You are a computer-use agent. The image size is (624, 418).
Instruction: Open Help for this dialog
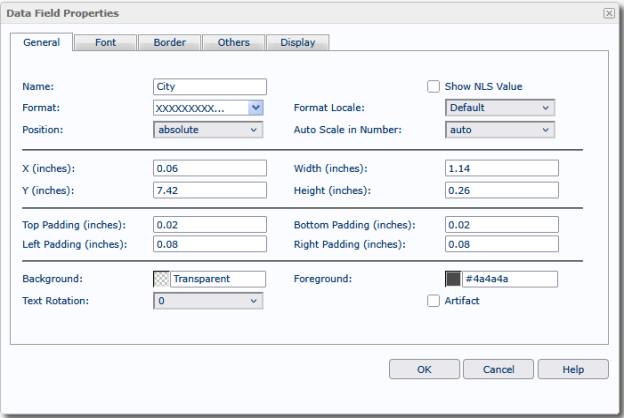tap(572, 369)
